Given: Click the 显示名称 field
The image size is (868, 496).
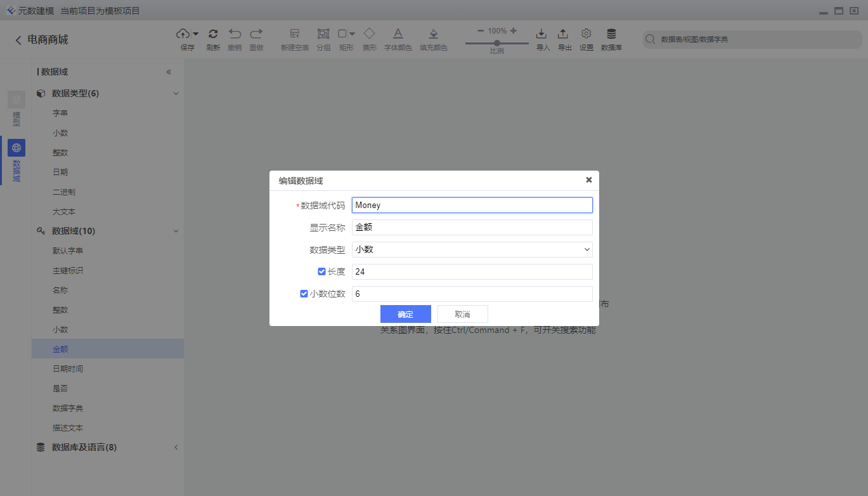Looking at the screenshot, I should pyautogui.click(x=472, y=228).
